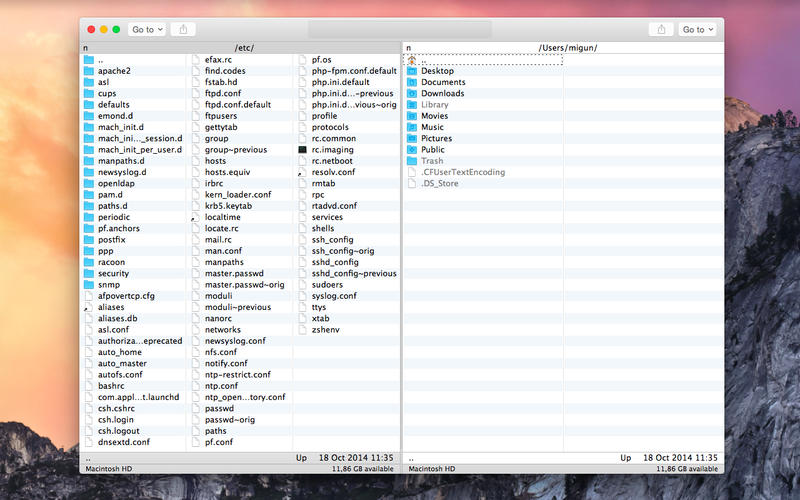
Task: Select file passwd~orig
Action: (x=230, y=419)
